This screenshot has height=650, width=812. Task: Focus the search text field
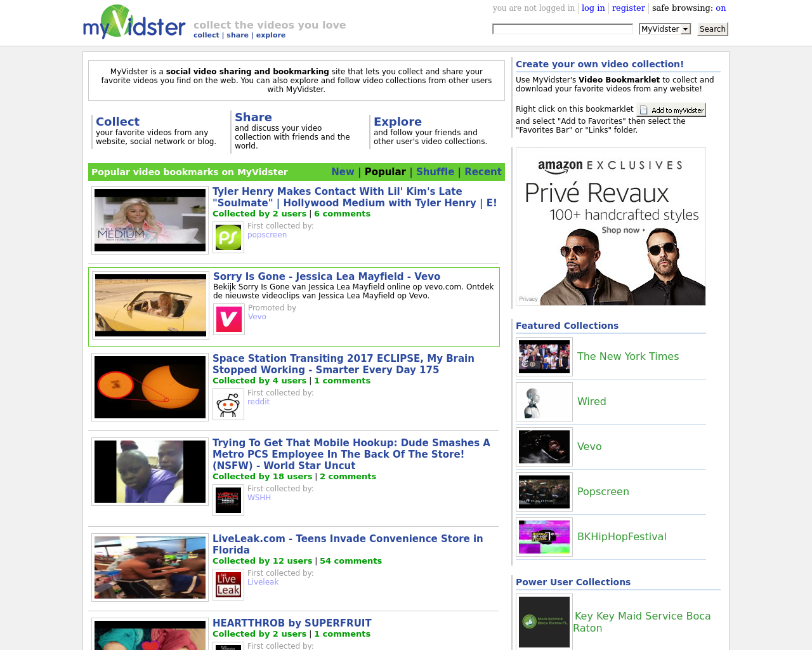(563, 29)
